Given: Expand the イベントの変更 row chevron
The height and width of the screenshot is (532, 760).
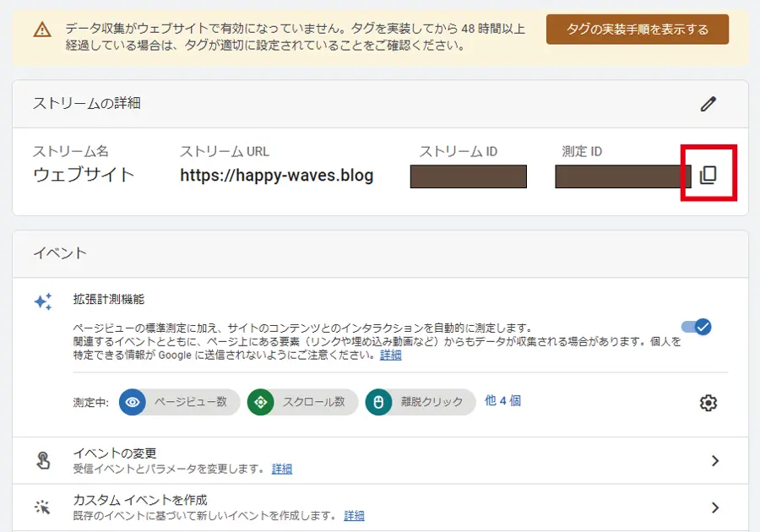Looking at the screenshot, I should (x=714, y=460).
